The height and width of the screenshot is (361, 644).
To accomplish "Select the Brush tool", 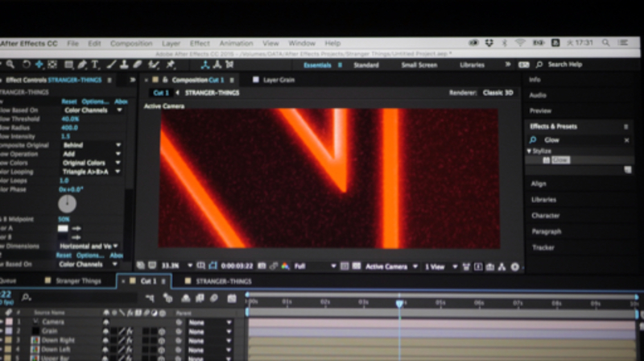I will 111,64.
